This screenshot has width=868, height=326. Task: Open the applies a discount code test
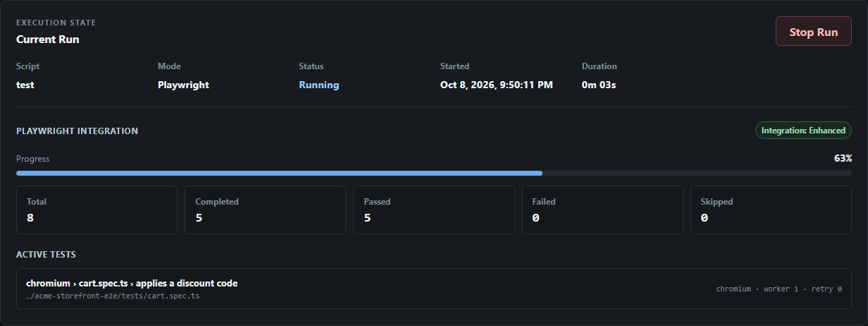pyautogui.click(x=434, y=289)
